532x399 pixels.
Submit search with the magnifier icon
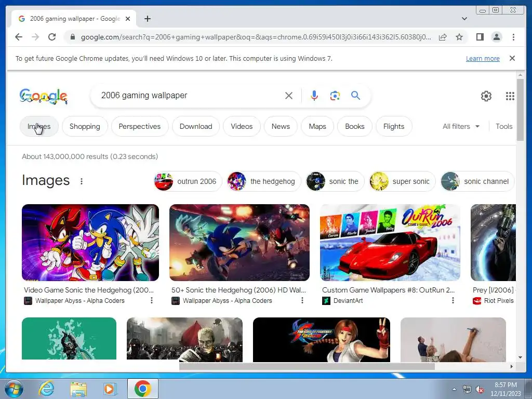tap(355, 96)
